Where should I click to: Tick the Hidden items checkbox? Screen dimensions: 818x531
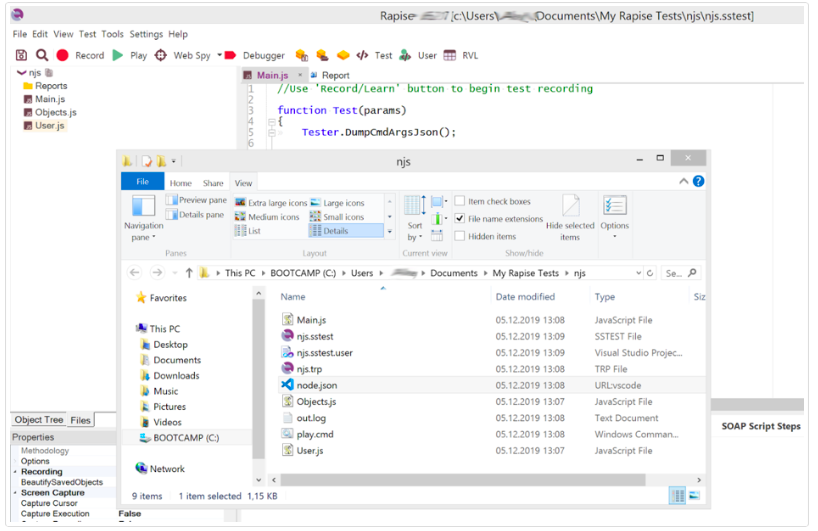tap(460, 237)
